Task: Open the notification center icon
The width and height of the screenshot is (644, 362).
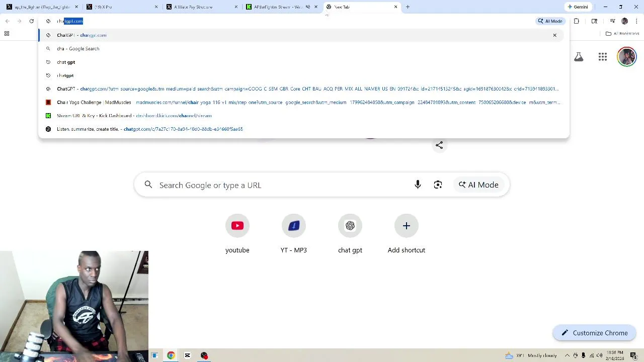Action: pos(633,355)
